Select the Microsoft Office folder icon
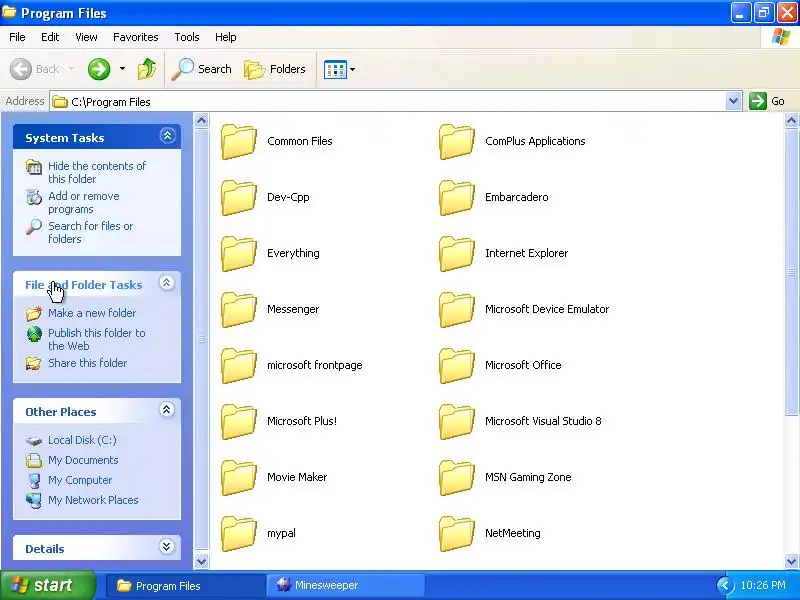 click(x=457, y=366)
